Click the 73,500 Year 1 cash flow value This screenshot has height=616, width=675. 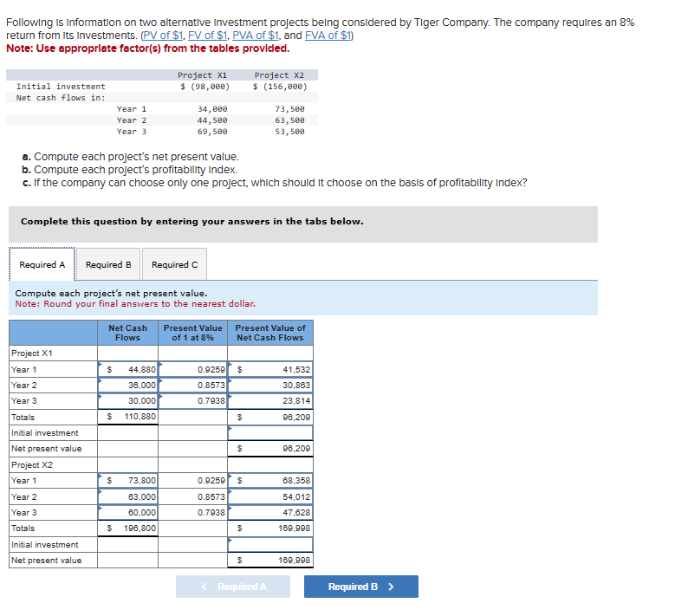click(x=289, y=109)
